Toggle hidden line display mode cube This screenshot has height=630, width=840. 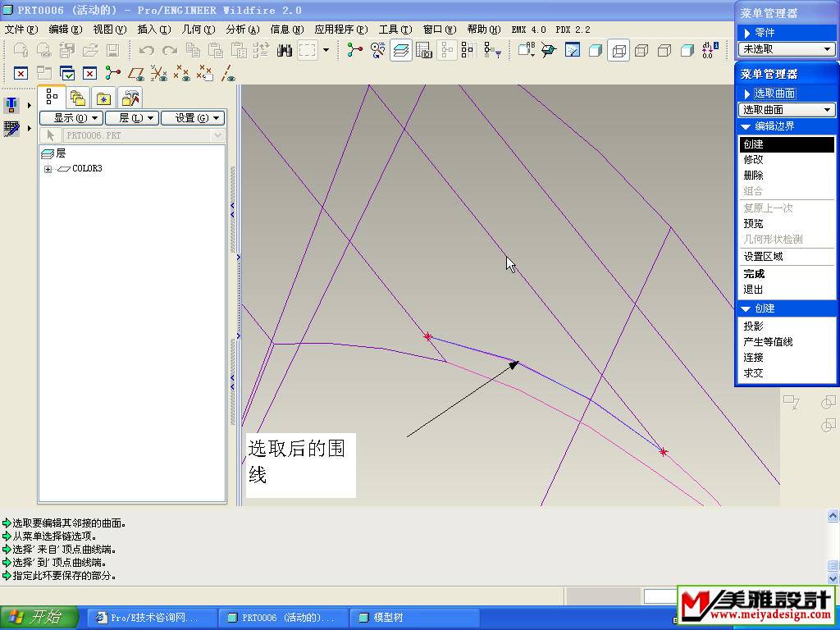click(x=641, y=50)
